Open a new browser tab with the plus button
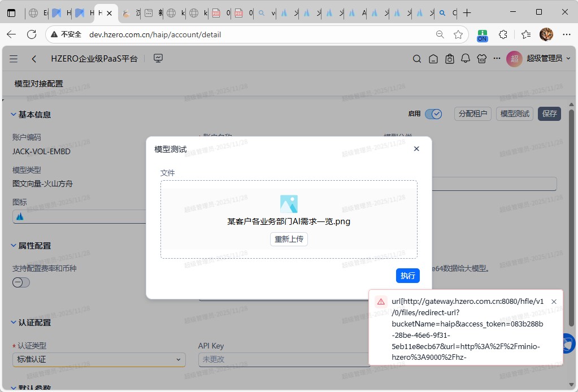 [467, 12]
